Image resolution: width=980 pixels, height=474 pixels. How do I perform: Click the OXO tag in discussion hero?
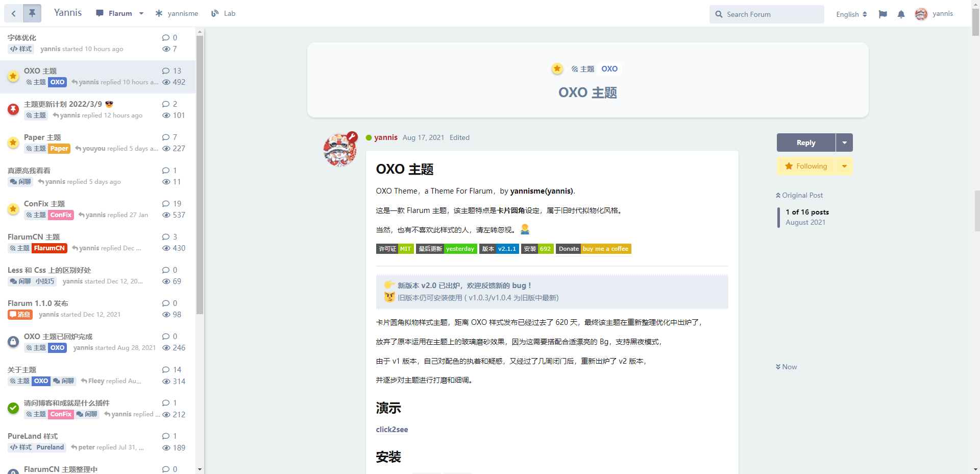click(x=609, y=69)
